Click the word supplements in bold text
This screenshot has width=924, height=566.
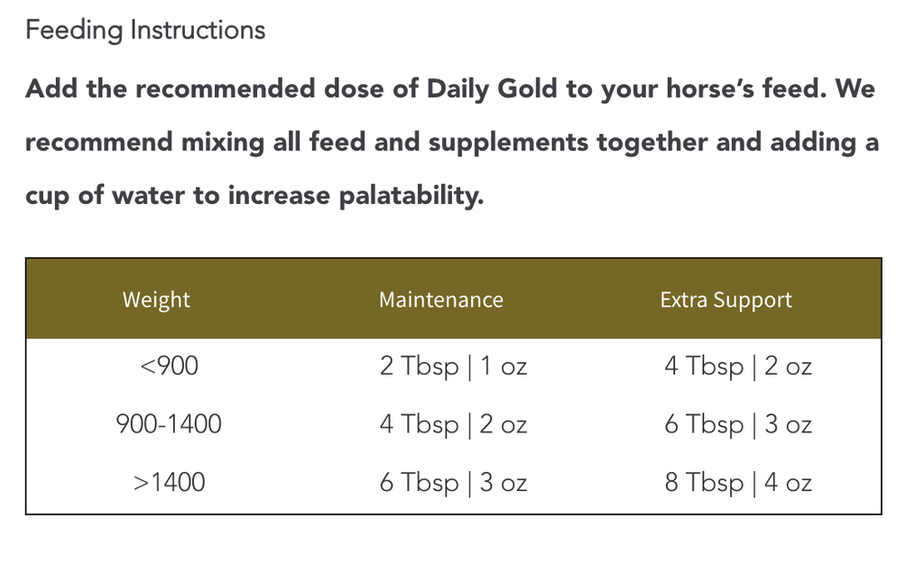click(508, 143)
